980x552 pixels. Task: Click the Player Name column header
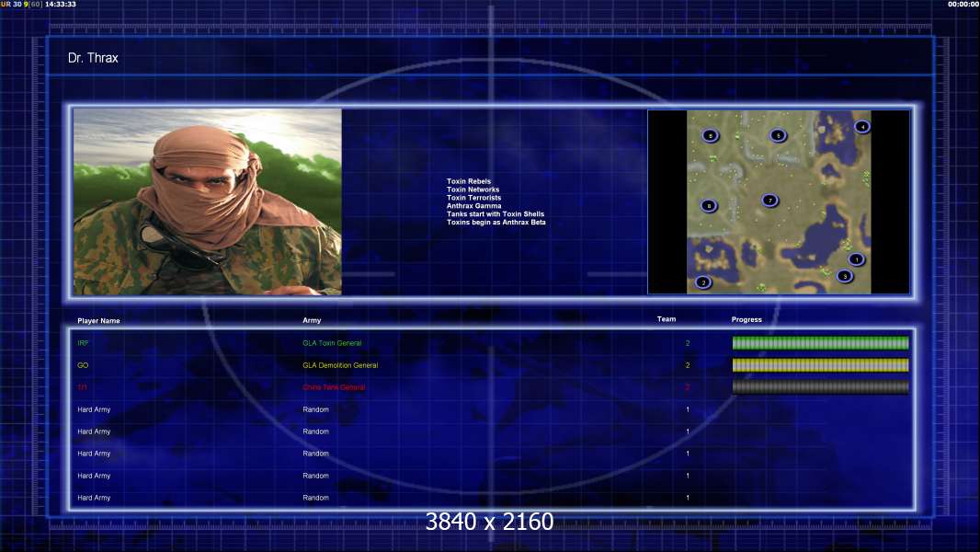click(98, 321)
